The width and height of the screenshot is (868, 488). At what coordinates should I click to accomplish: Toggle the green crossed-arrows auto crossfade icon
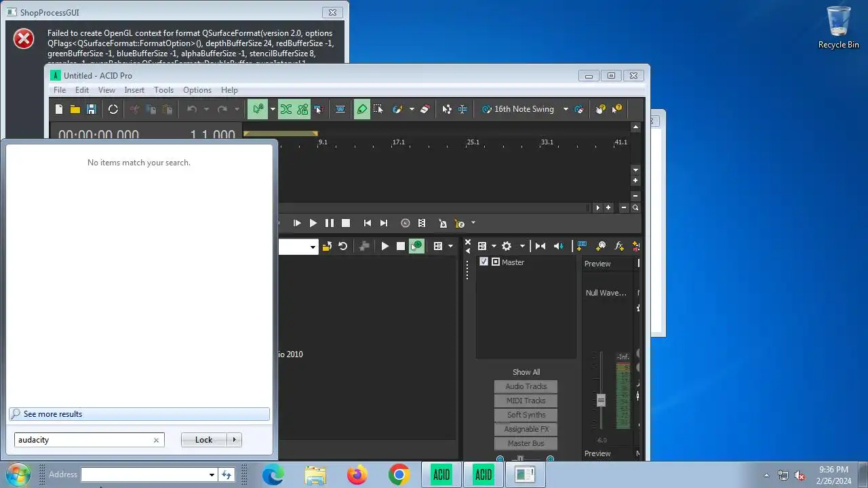[286, 109]
